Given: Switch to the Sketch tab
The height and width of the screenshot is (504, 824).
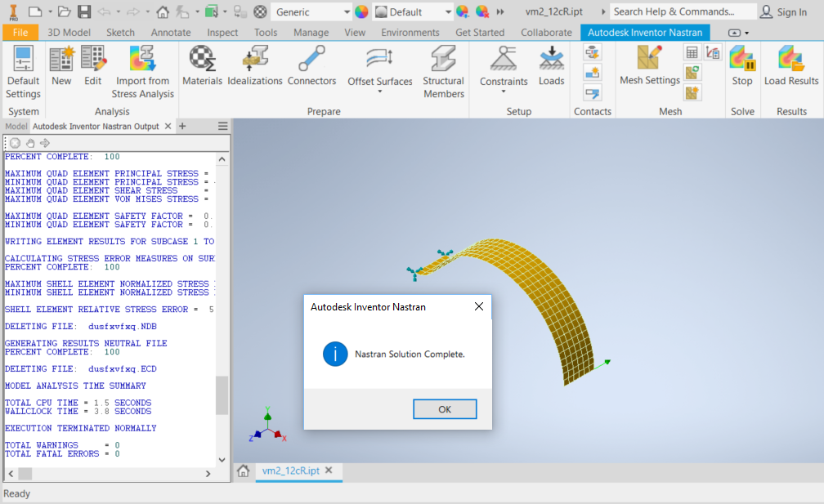Looking at the screenshot, I should pyautogui.click(x=120, y=33).
